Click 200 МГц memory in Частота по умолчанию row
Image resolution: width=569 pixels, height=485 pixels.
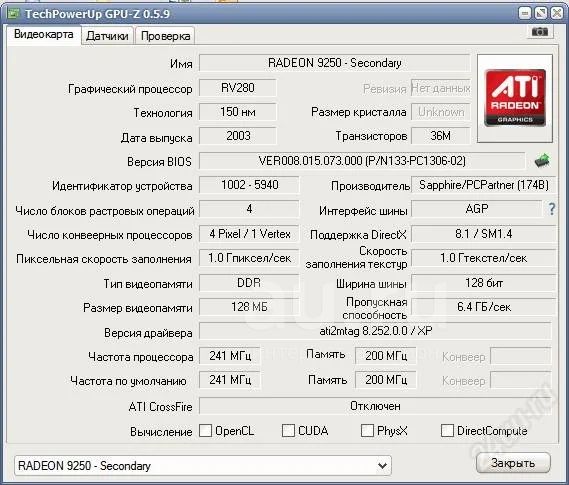pos(386,380)
